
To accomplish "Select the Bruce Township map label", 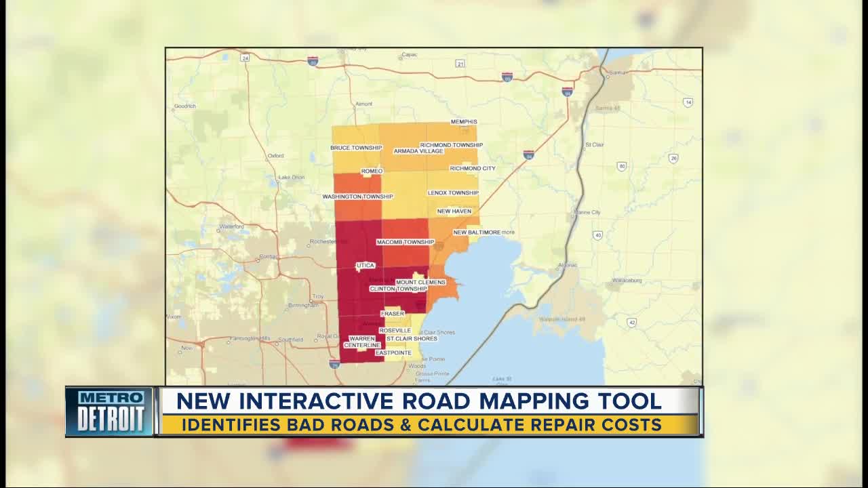I will 356,148.
